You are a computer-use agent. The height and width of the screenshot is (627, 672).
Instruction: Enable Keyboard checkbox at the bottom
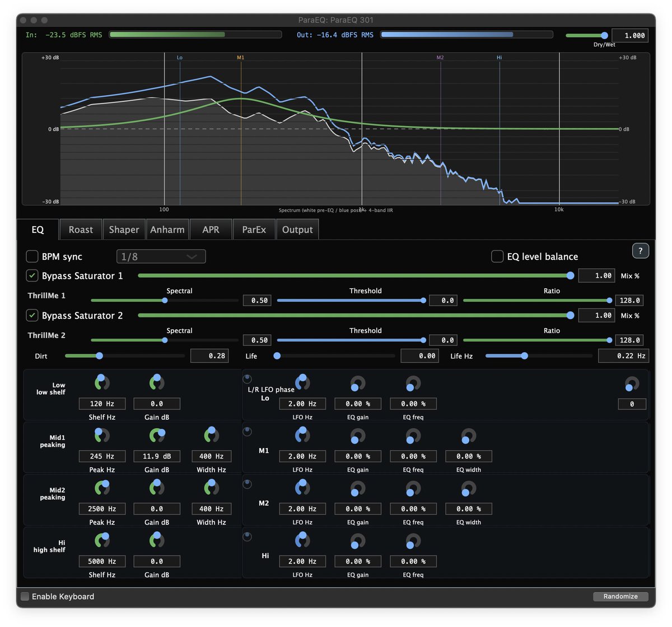25,597
